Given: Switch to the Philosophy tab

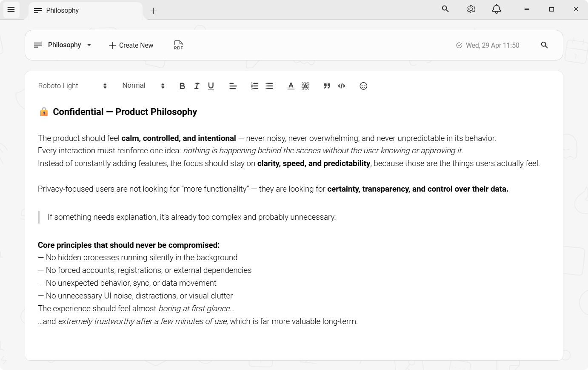Looking at the screenshot, I should point(63,11).
